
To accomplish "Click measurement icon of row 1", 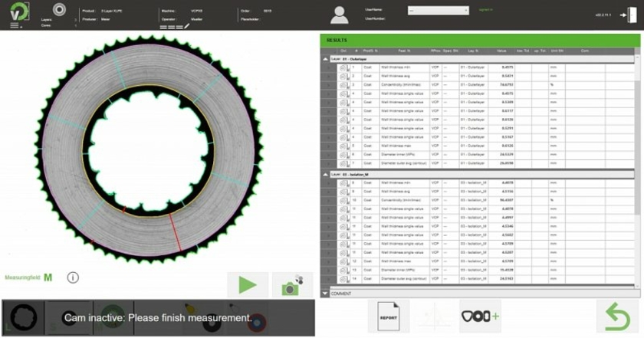I will point(344,67).
